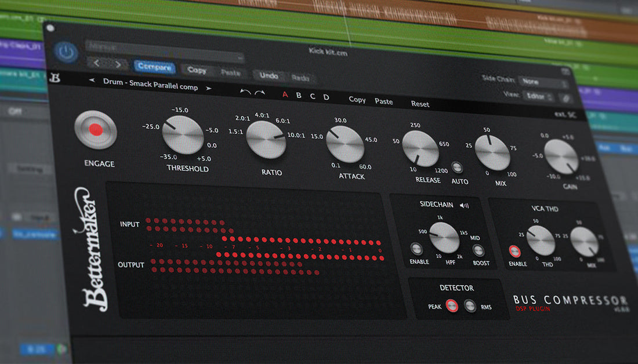Select preset slot B
Screen dimensions: 638x364
299,96
